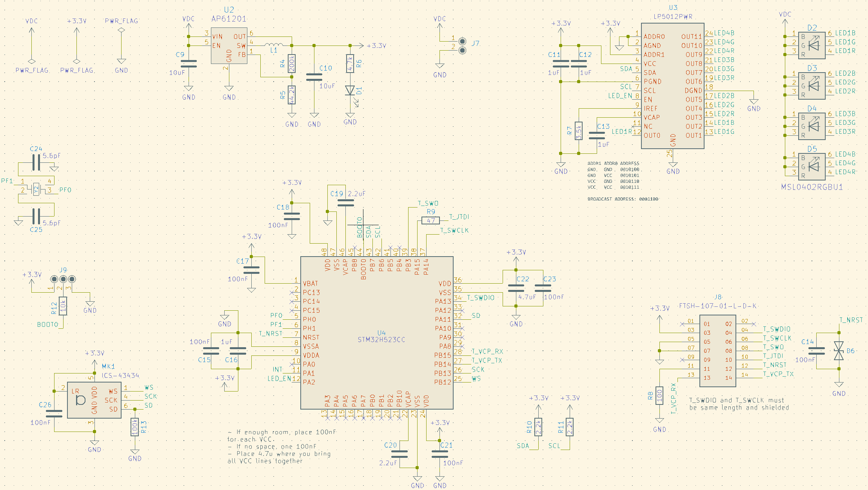Select the BOOT0 net label near R12
The width and height of the screenshot is (868, 490).
tap(47, 324)
